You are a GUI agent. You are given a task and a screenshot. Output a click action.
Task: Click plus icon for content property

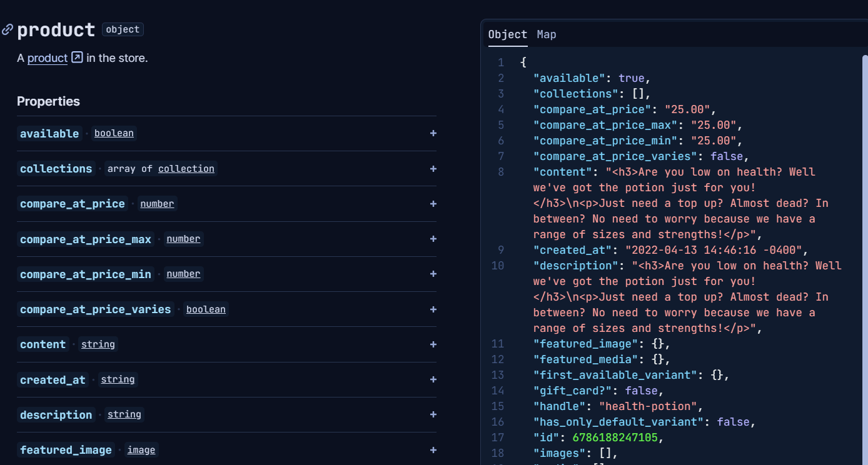coord(433,344)
